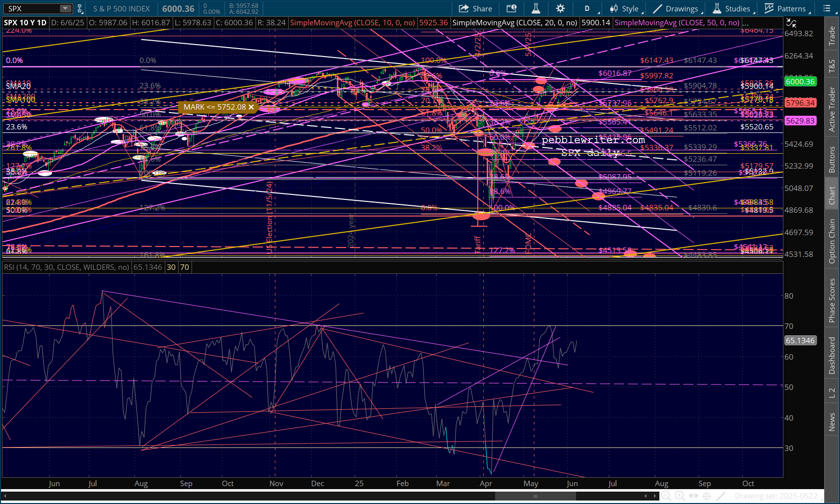This screenshot has height=504, width=840.
Task: Click the zoom out magnifier icon
Action: pos(666,496)
